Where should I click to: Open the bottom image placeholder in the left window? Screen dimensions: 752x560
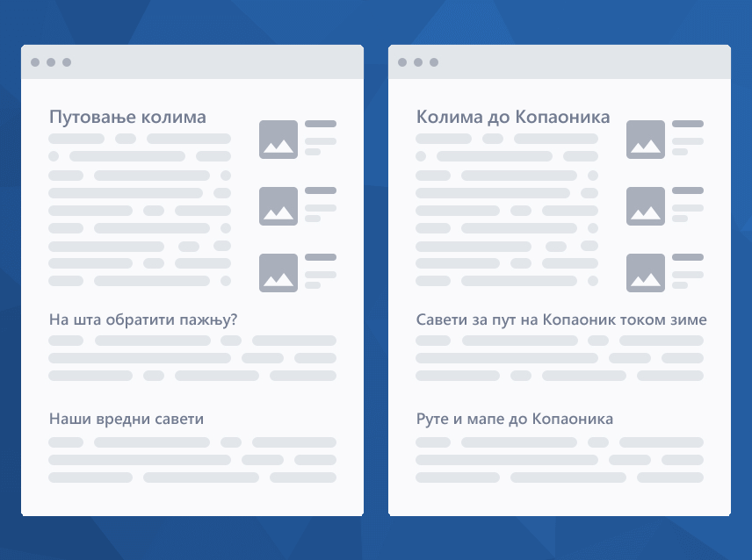coord(278,273)
